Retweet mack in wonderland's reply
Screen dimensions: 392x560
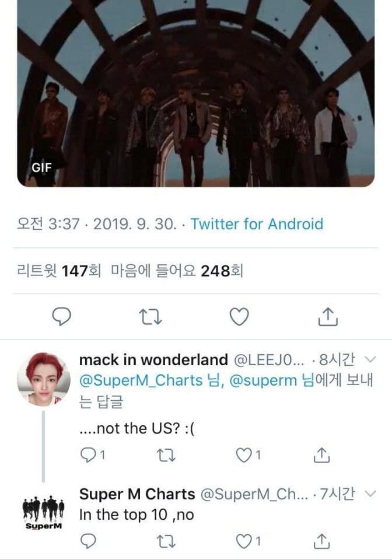click(x=166, y=455)
